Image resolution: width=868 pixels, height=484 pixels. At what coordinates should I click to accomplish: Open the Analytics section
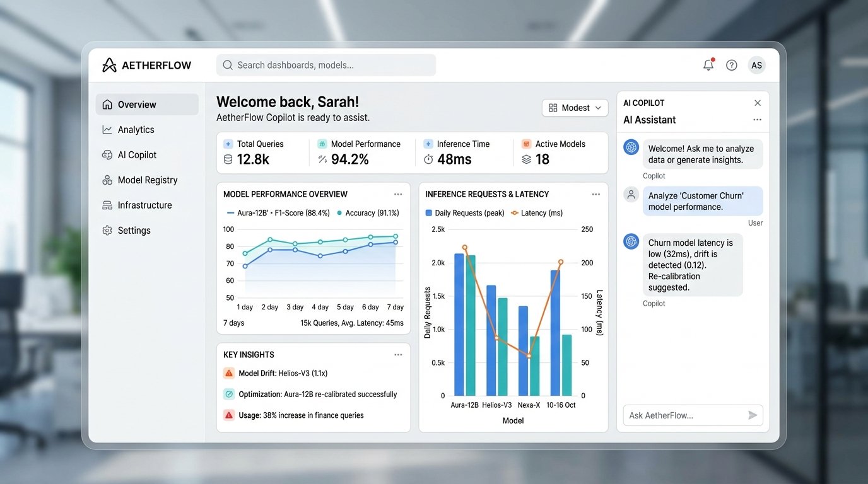pyautogui.click(x=147, y=130)
